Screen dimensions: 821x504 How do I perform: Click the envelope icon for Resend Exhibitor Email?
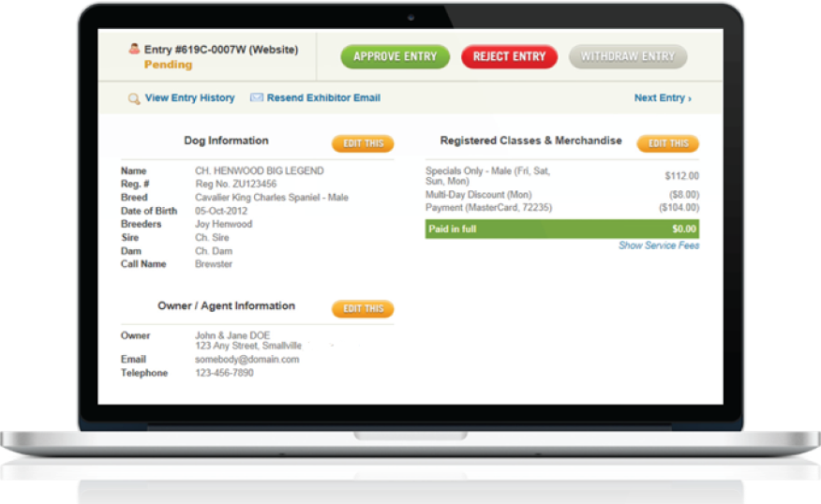click(x=256, y=98)
